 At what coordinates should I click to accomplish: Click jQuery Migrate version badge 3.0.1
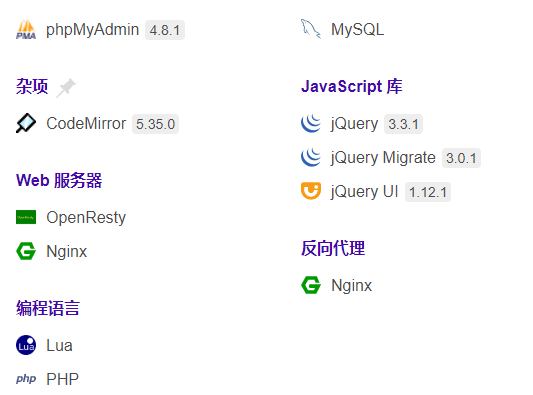pos(461,158)
